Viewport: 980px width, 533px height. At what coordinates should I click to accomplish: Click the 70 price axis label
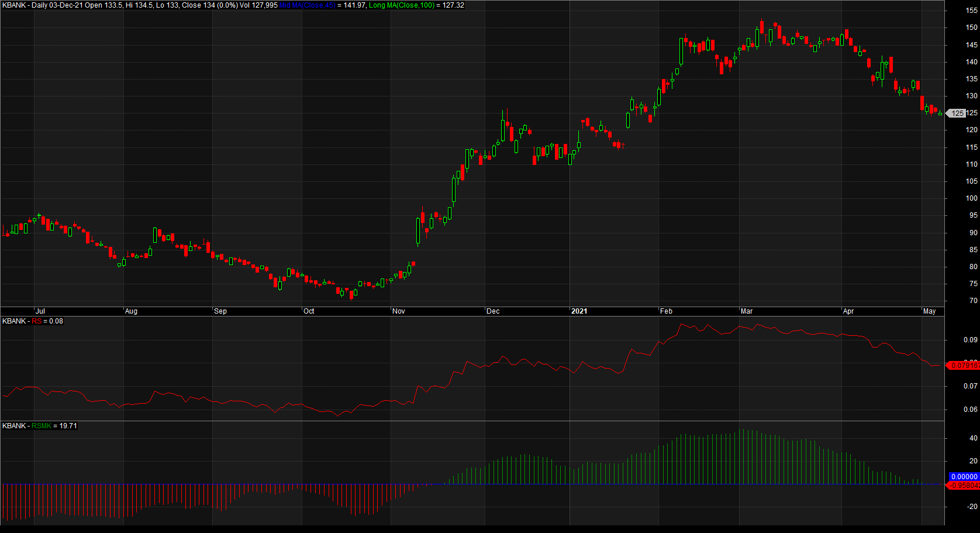(x=973, y=301)
